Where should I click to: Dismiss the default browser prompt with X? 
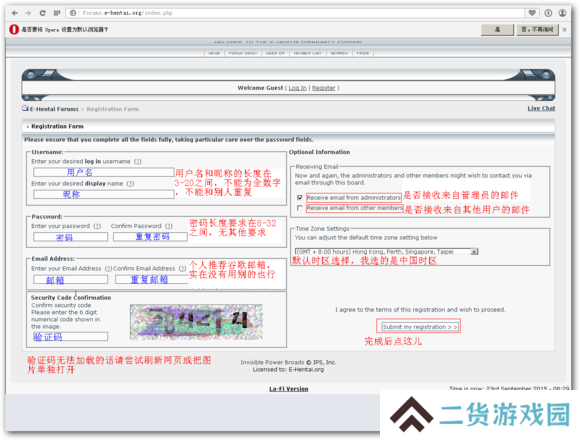564,30
